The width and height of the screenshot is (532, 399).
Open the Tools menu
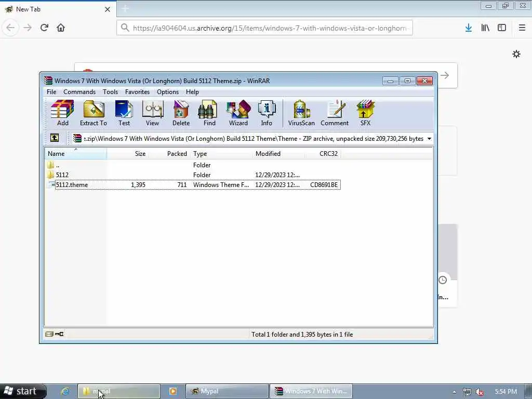click(110, 92)
